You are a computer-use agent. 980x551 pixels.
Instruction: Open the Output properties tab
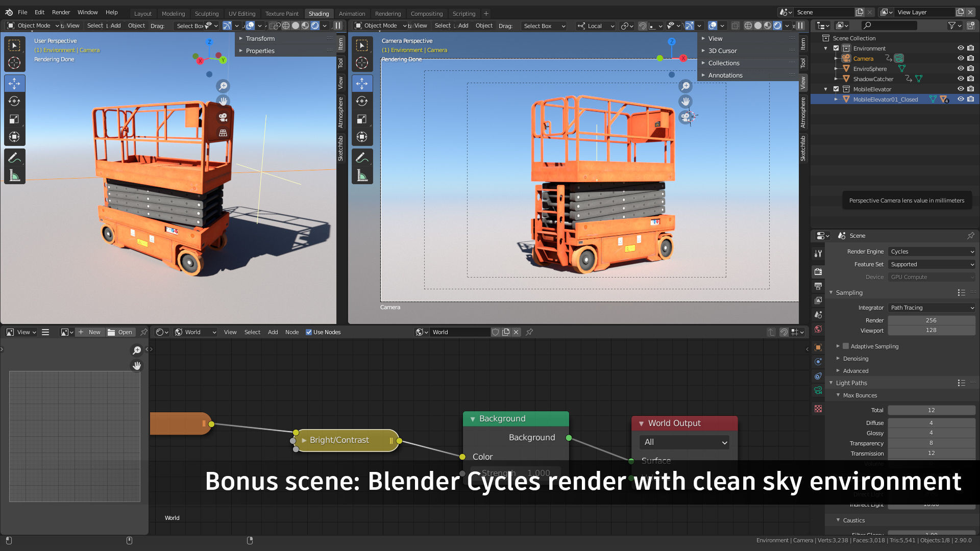[818, 286]
